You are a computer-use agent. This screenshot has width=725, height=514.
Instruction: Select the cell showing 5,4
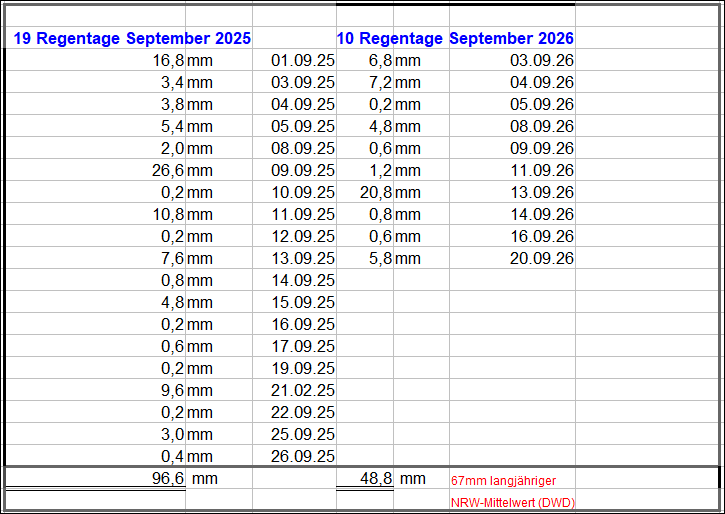(172, 126)
